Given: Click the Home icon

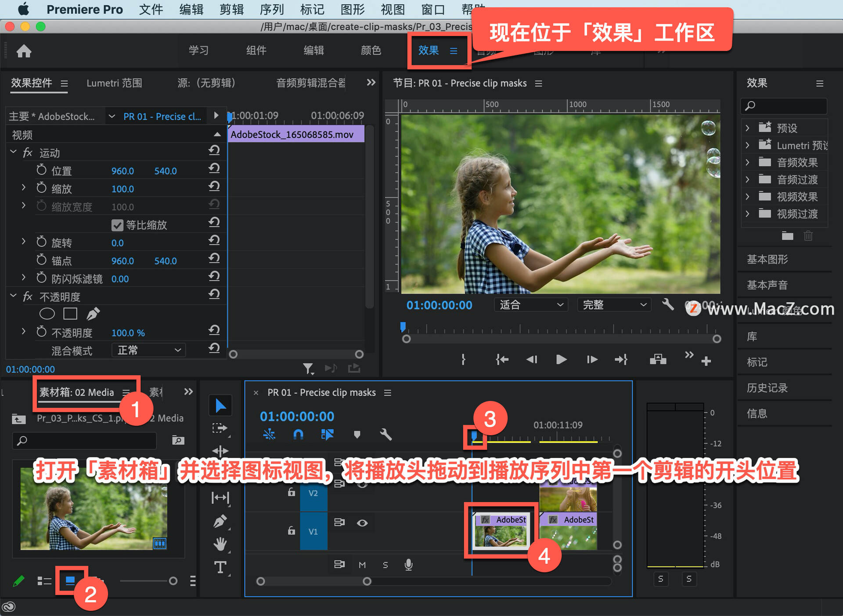Looking at the screenshot, I should [24, 51].
